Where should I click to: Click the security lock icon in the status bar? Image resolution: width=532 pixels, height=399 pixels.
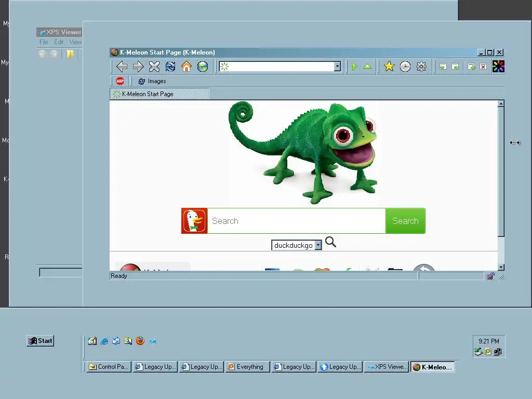tap(490, 276)
